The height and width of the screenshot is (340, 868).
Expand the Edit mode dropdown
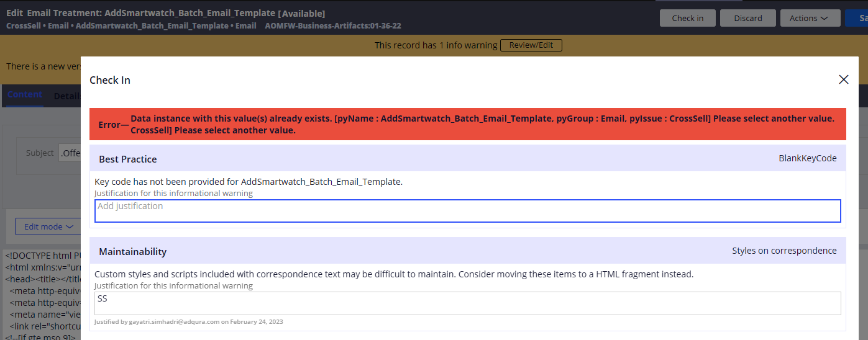point(48,226)
